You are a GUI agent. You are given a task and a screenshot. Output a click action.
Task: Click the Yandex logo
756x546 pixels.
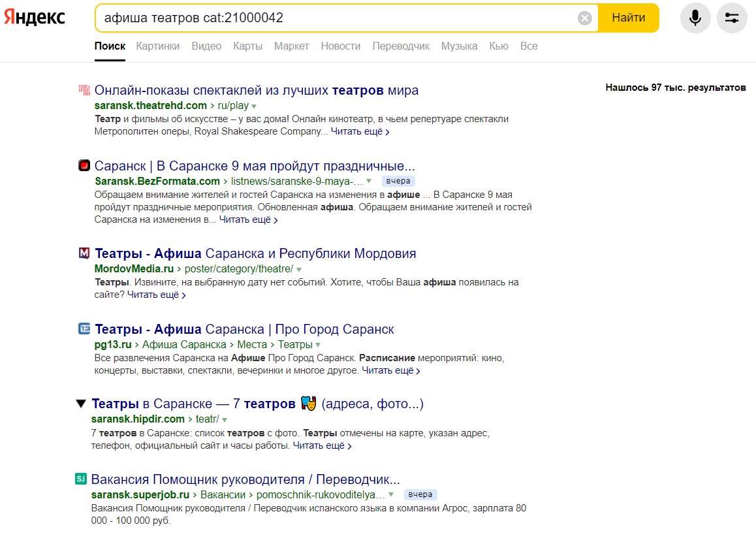(34, 18)
